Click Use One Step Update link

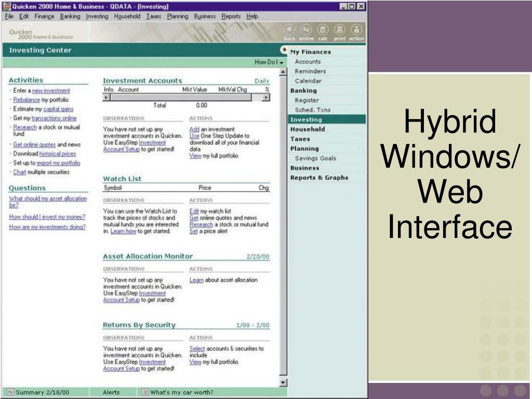click(x=194, y=136)
